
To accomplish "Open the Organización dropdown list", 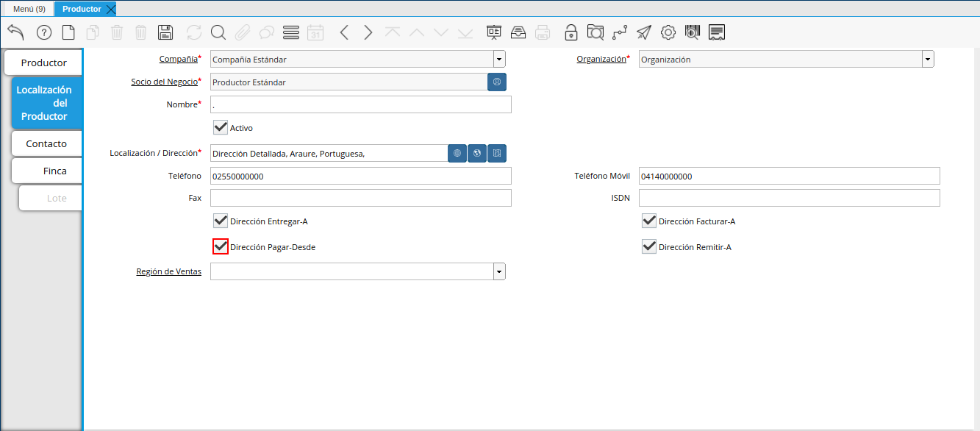I will pyautogui.click(x=928, y=60).
